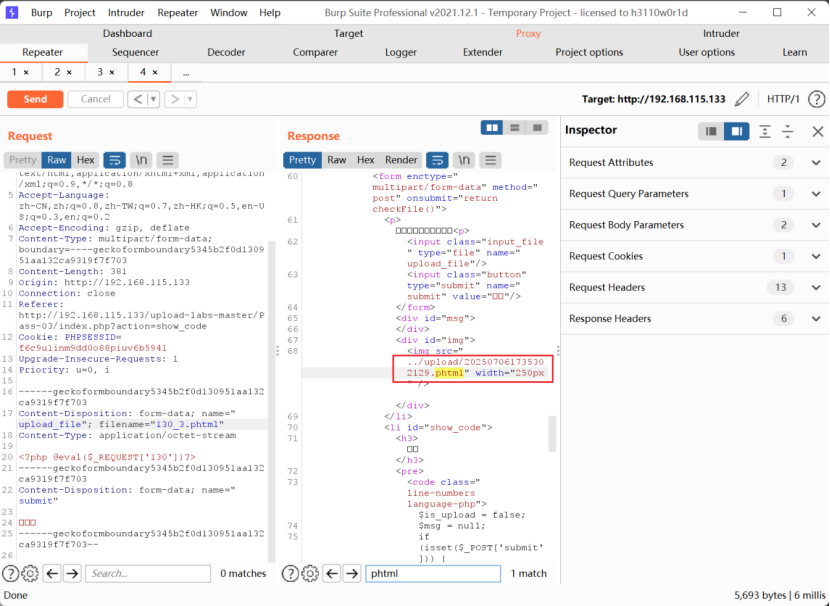
Task: Show Response in Render view
Action: (x=401, y=160)
